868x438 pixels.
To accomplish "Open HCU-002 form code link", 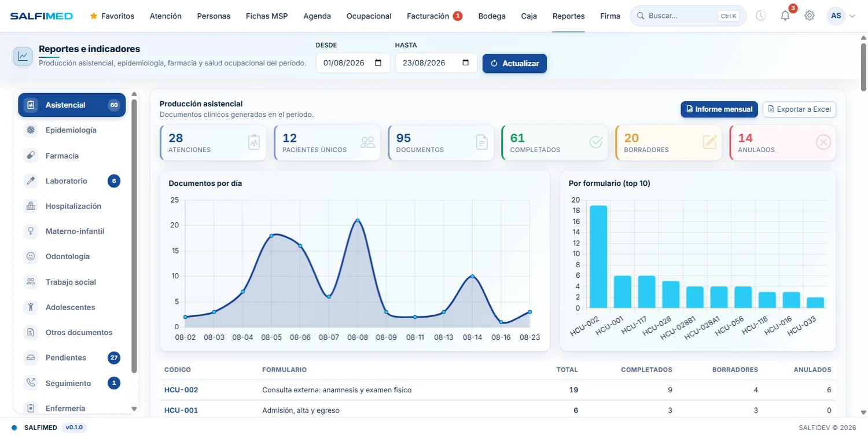I will coord(181,390).
